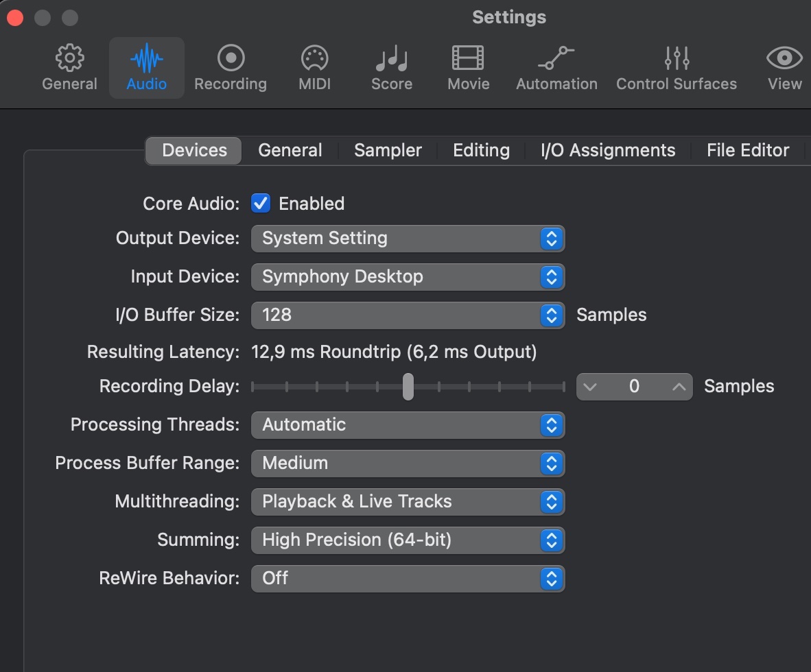Decrease Recording Delay with down arrow
The image size is (811, 672).
589,387
